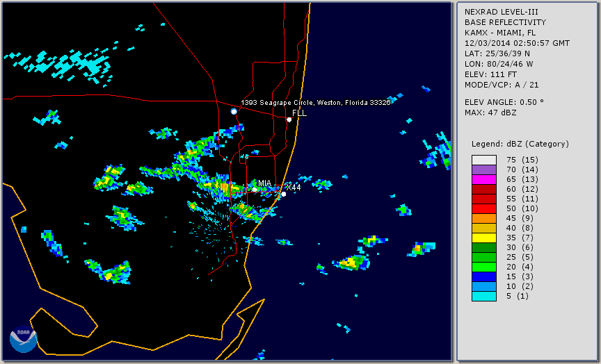Select the 55 dBZ legend swatch

click(x=484, y=199)
